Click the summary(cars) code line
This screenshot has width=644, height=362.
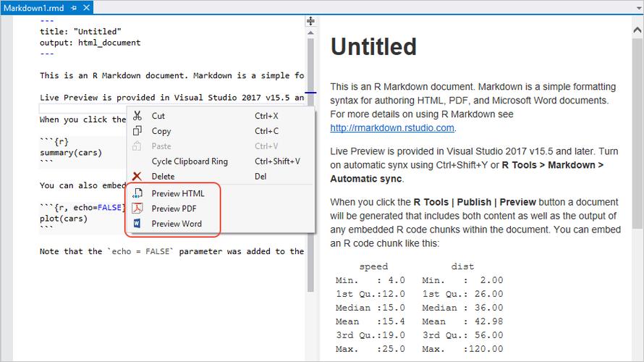[x=71, y=153]
